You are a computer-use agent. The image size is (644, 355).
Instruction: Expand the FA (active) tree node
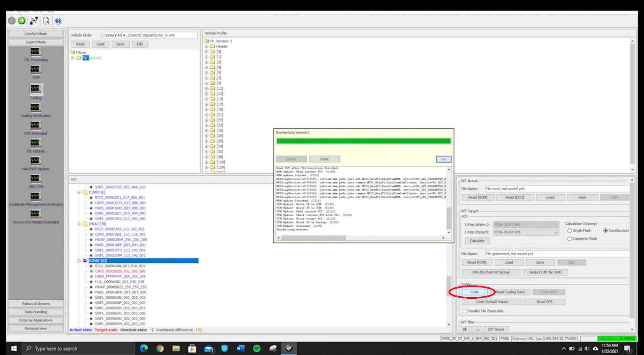tap(73, 58)
